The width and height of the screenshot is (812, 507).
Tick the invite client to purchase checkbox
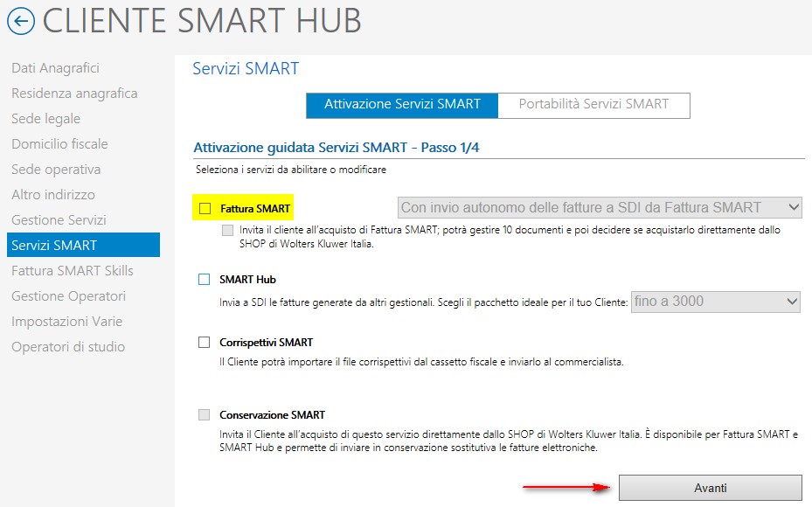pyautogui.click(x=227, y=231)
